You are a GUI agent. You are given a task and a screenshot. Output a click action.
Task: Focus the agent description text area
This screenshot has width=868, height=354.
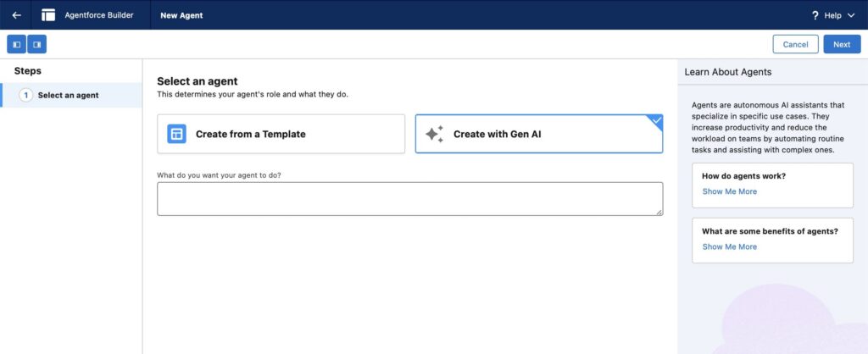coord(410,199)
